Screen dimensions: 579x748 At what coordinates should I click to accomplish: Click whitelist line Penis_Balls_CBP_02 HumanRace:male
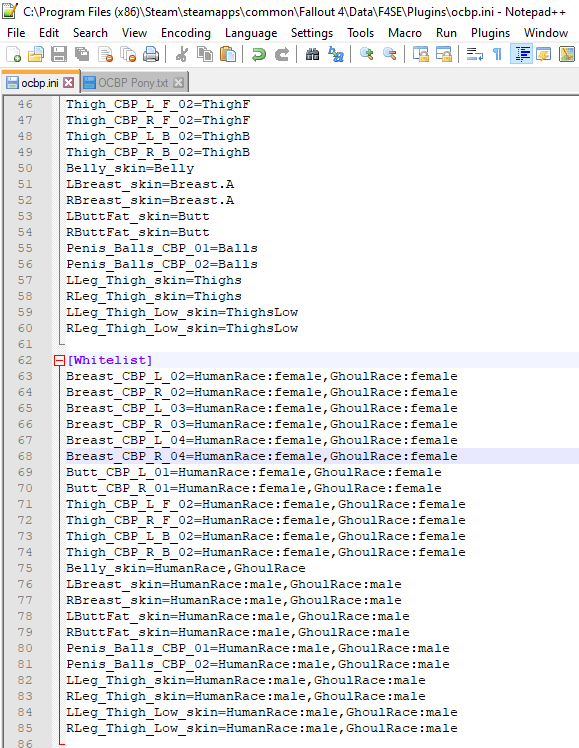click(x=258, y=664)
